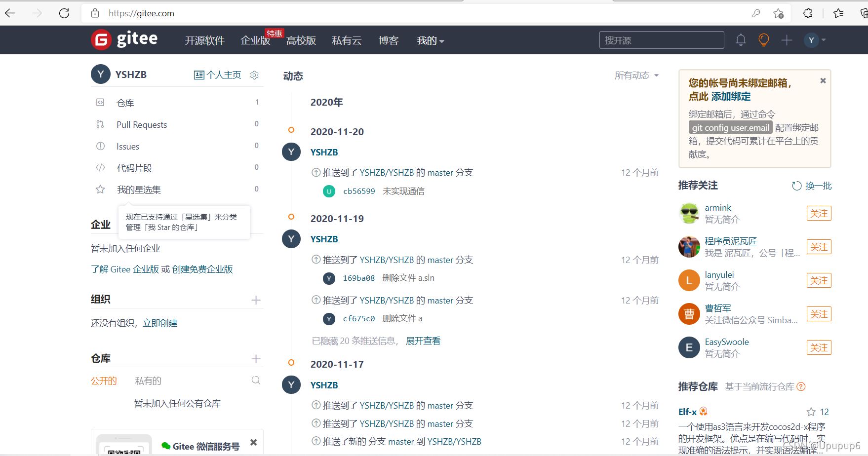Image resolution: width=868 pixels, height=456 pixels.
Task: Dismiss the email binding notice
Action: [x=823, y=80]
